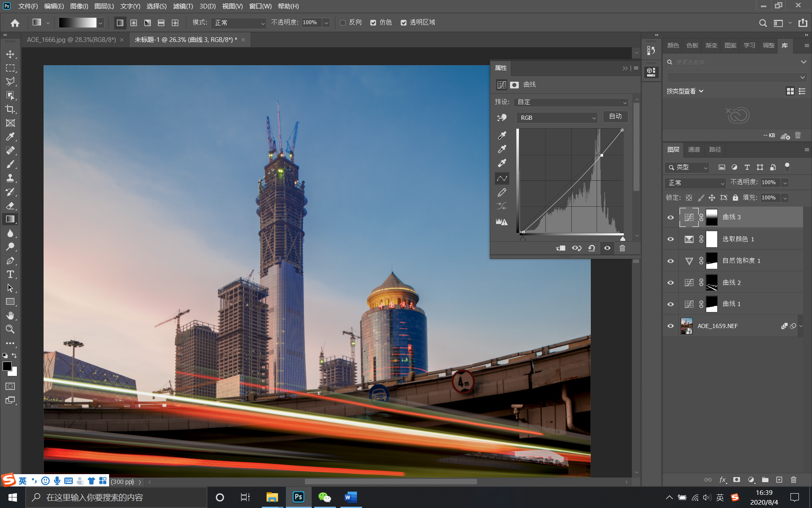812x508 pixels.
Task: Open the RGB channel dropdown
Action: (557, 118)
